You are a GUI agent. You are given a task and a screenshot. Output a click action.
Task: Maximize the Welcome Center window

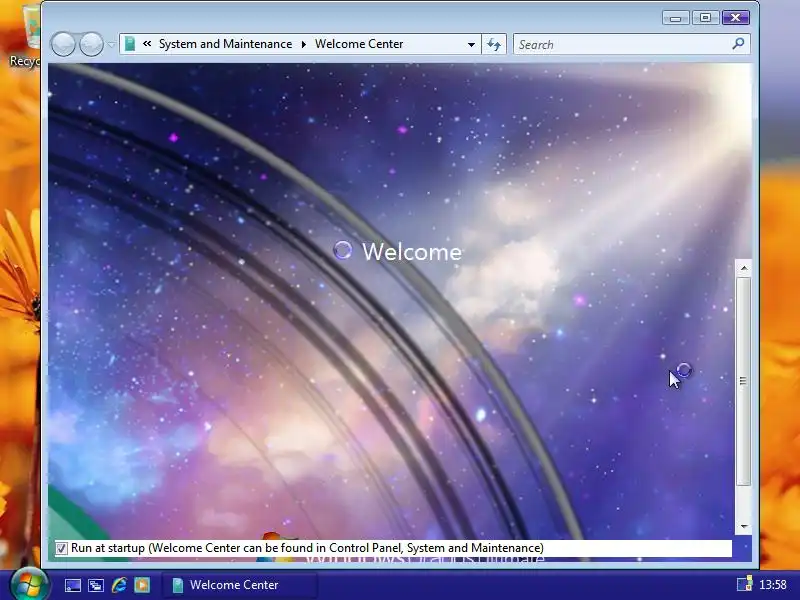[x=705, y=18]
